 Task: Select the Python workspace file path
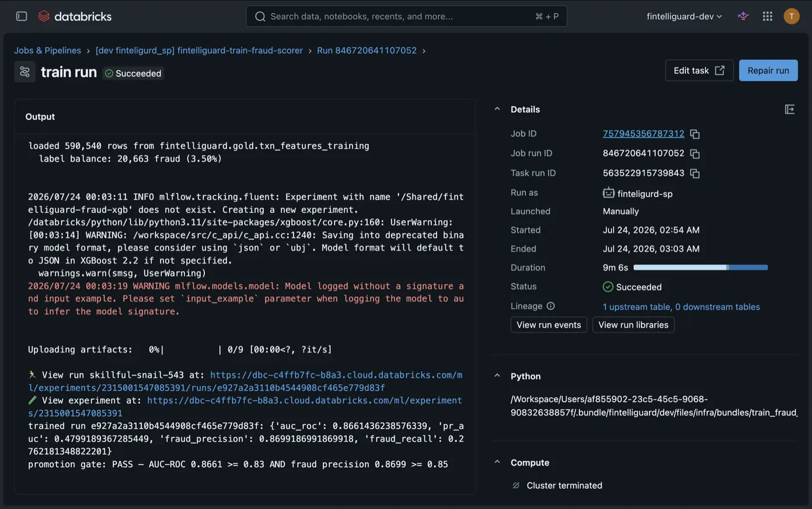[x=654, y=406]
